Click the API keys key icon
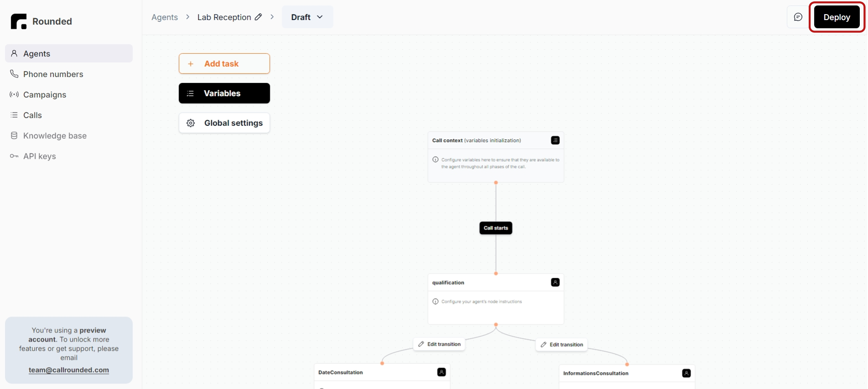Image resolution: width=868 pixels, height=389 pixels. [x=14, y=156]
